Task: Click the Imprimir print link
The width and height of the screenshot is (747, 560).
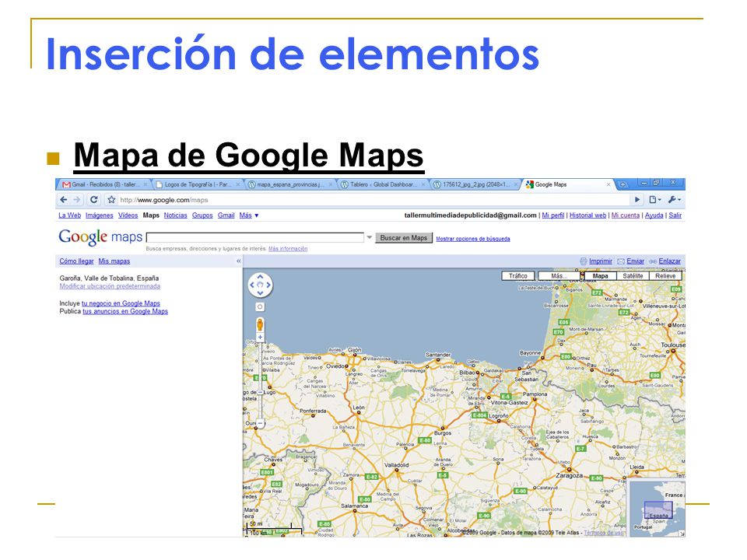Action: pyautogui.click(x=600, y=261)
